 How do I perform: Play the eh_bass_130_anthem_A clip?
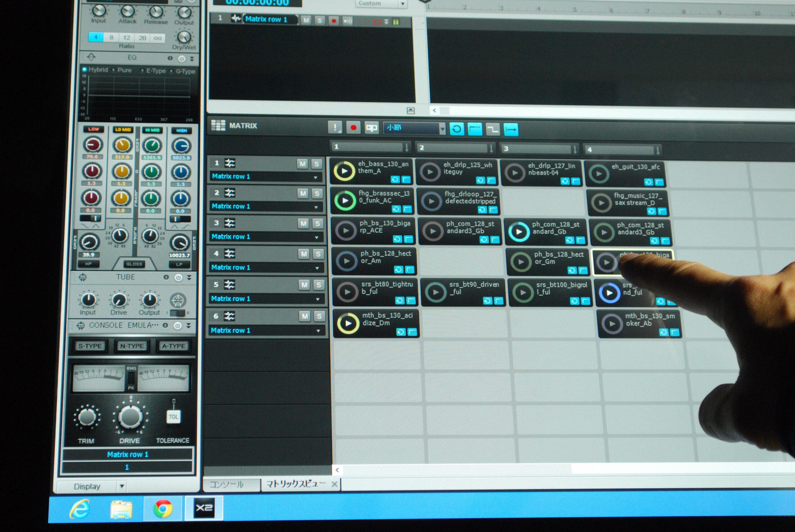coord(344,171)
